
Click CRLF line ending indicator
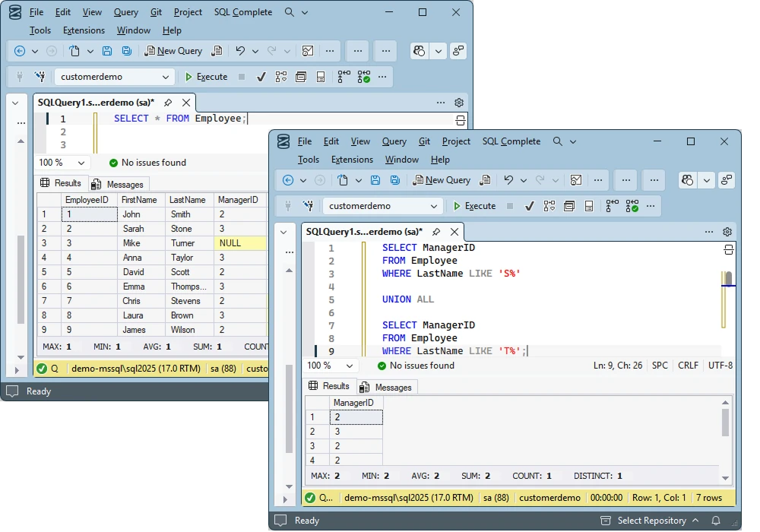[688, 366]
